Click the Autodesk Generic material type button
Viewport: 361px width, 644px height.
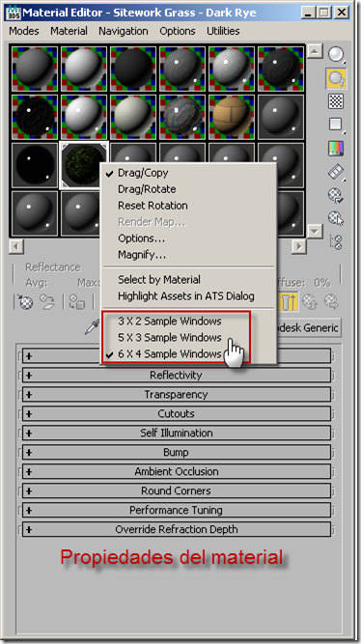(310, 327)
